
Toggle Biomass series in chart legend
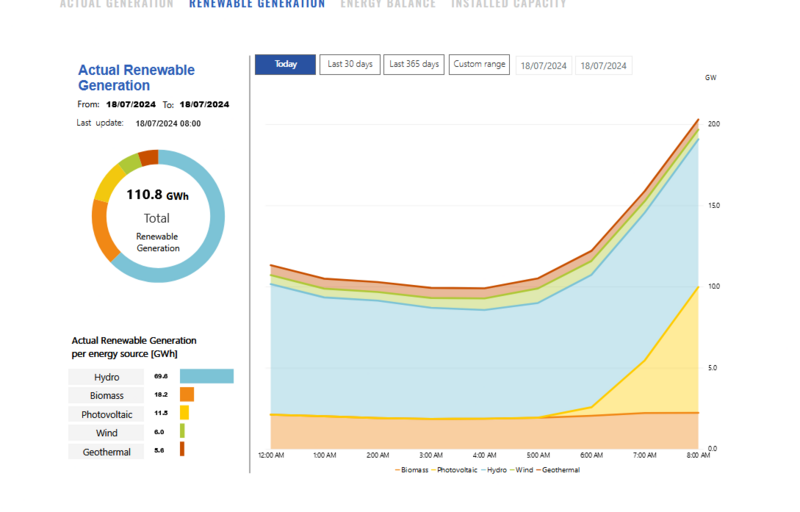[x=413, y=470]
